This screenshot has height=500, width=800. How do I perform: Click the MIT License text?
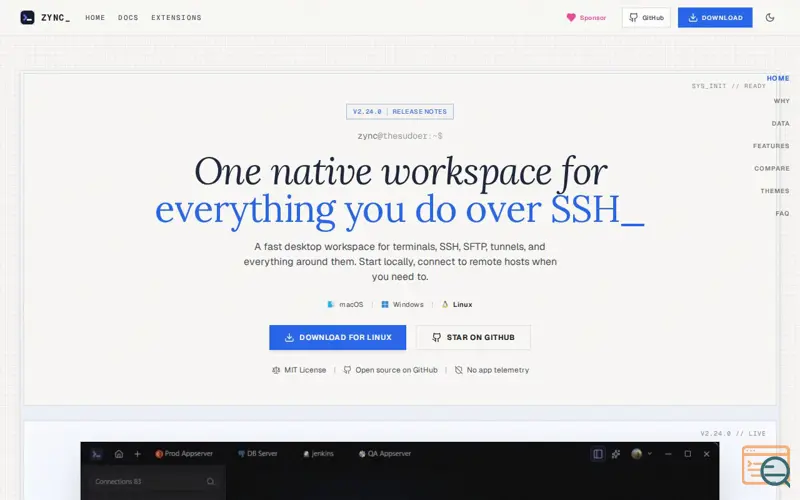305,370
